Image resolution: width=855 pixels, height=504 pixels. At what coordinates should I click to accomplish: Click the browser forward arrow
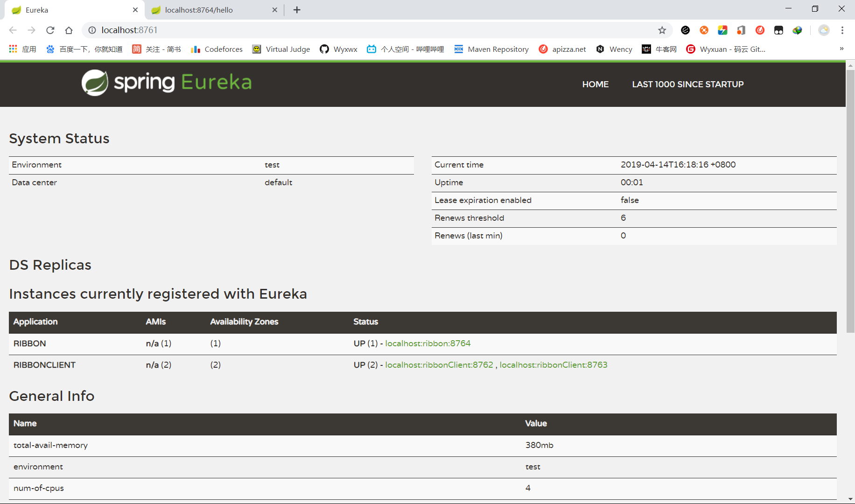pyautogui.click(x=31, y=30)
